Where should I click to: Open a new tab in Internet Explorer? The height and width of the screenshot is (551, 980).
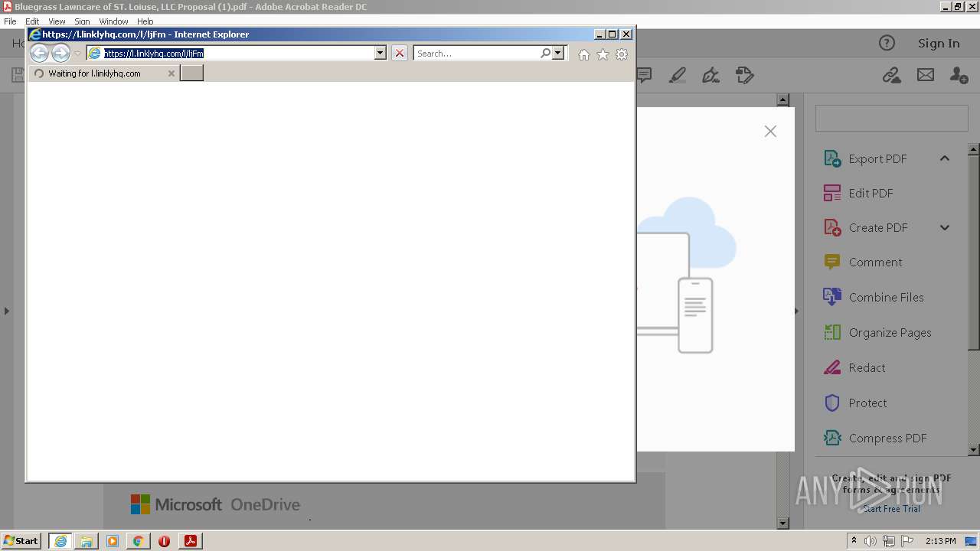191,73
